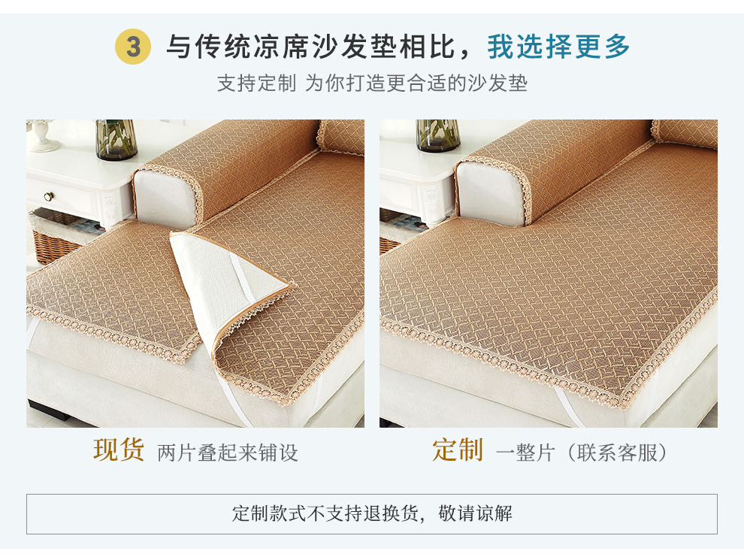The image size is (744, 560).
Task: Open the right one-piece sofa mat photo
Action: coord(548,274)
